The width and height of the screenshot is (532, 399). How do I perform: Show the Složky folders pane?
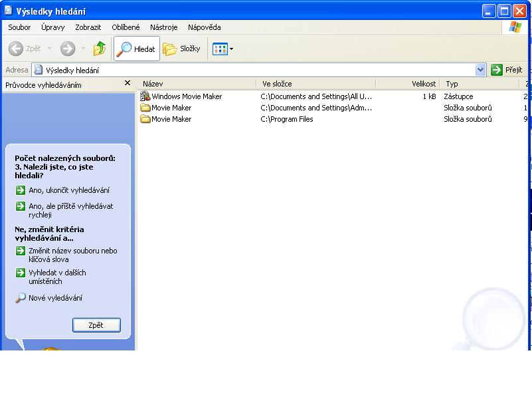[182, 49]
